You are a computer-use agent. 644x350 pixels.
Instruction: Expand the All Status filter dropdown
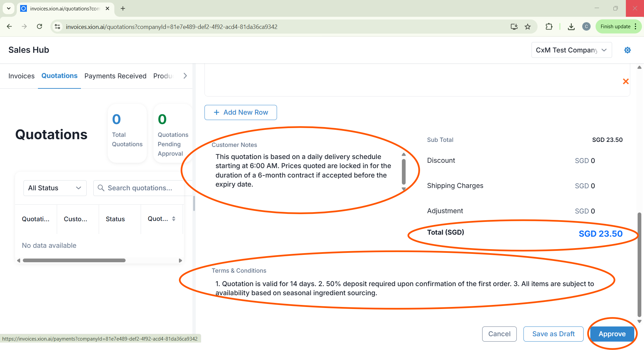coord(55,188)
